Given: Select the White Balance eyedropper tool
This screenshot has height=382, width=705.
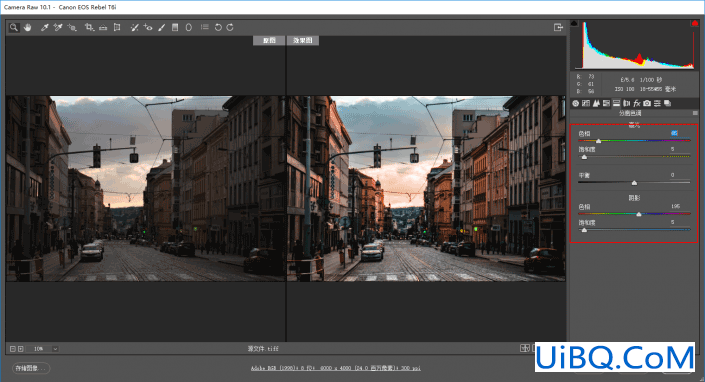Looking at the screenshot, I should click(x=45, y=27).
